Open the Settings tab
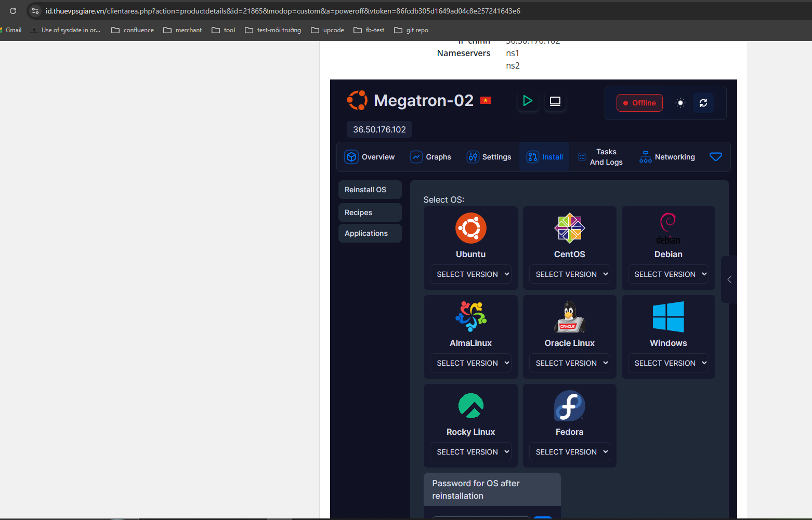This screenshot has width=812, height=520. [489, 157]
